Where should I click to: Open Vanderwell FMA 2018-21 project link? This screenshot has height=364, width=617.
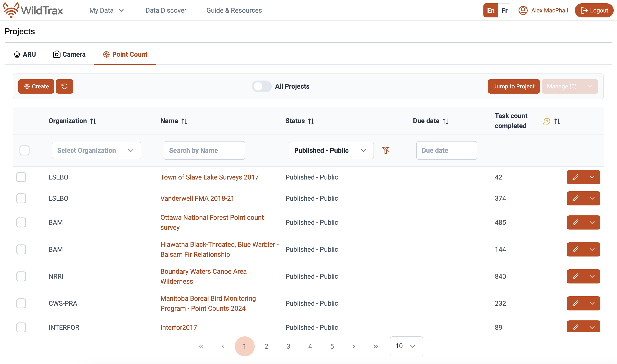tap(197, 198)
